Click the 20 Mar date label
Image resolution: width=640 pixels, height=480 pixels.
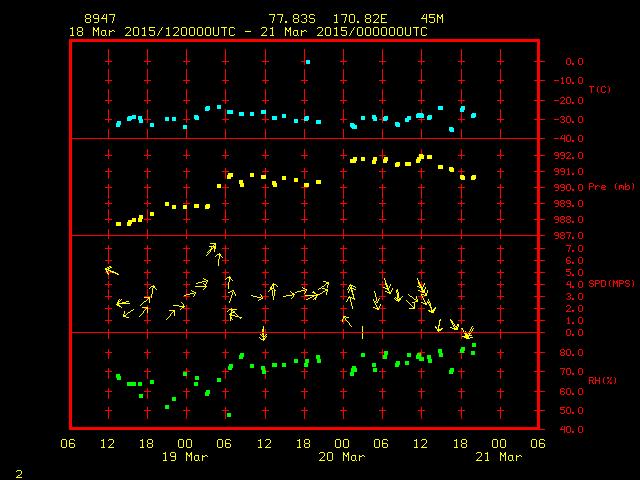click(x=342, y=457)
